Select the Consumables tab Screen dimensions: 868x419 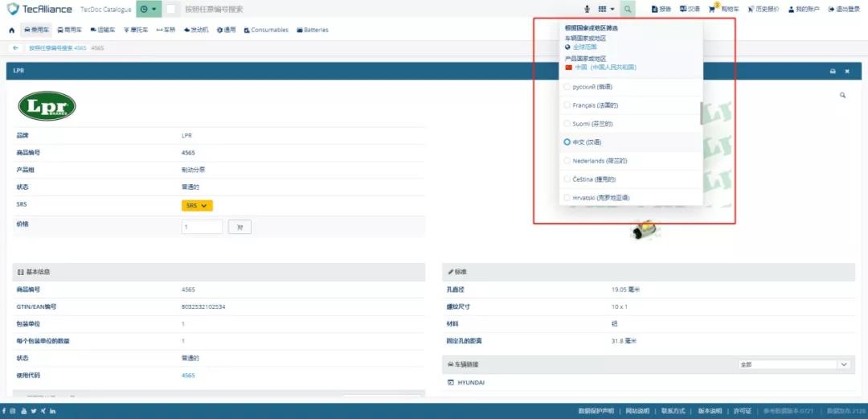click(x=266, y=30)
